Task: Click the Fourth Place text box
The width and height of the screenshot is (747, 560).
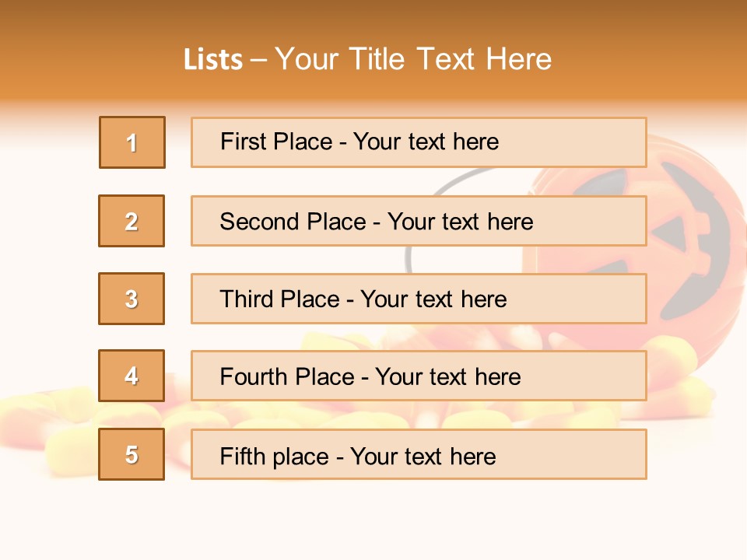Action: tap(419, 376)
